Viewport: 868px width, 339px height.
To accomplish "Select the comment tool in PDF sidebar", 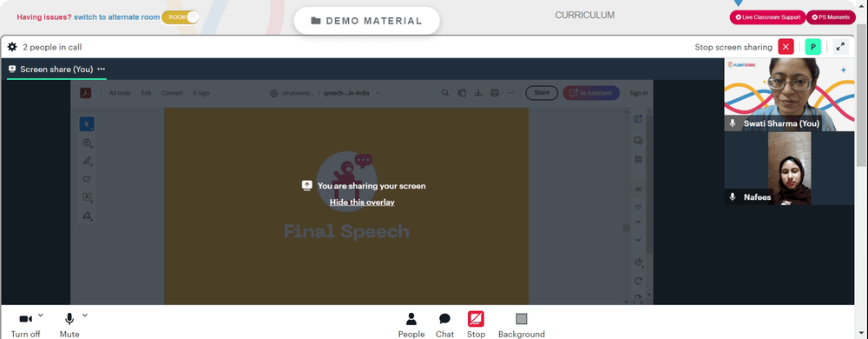I will 87,143.
